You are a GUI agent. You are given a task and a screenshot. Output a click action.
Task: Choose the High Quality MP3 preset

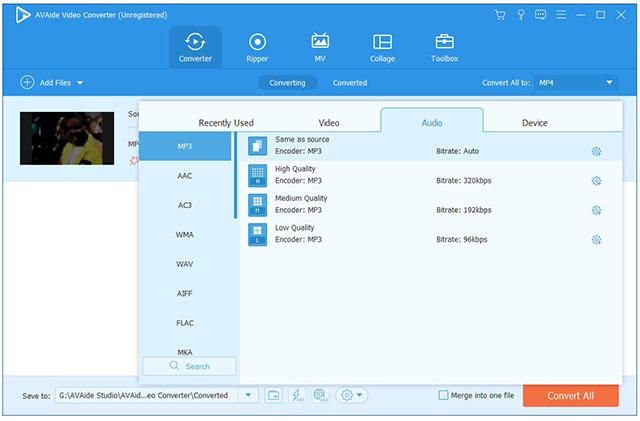431,176
